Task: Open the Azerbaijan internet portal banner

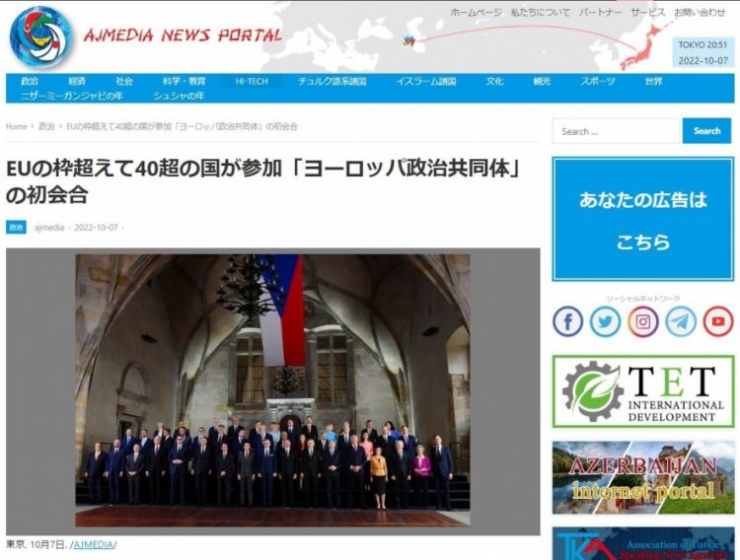Action: click(x=642, y=477)
